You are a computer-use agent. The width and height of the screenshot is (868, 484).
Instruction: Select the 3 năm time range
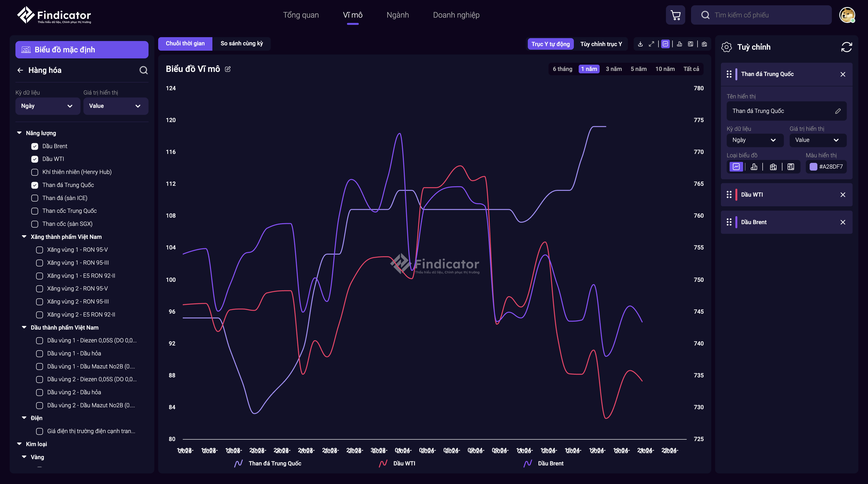pos(614,69)
